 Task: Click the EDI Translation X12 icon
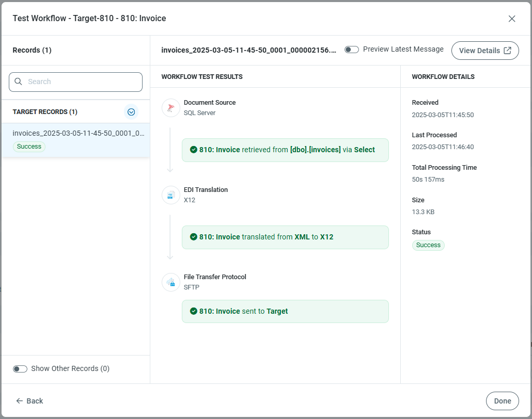(x=171, y=195)
